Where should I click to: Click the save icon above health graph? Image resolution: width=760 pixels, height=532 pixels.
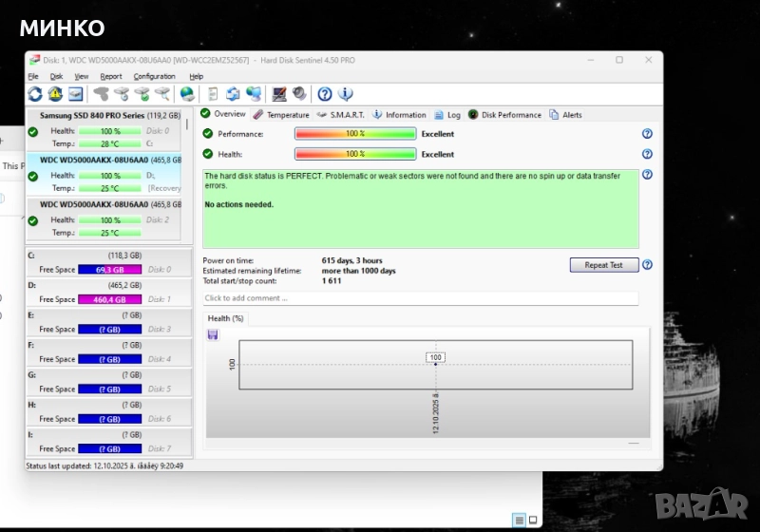(213, 334)
